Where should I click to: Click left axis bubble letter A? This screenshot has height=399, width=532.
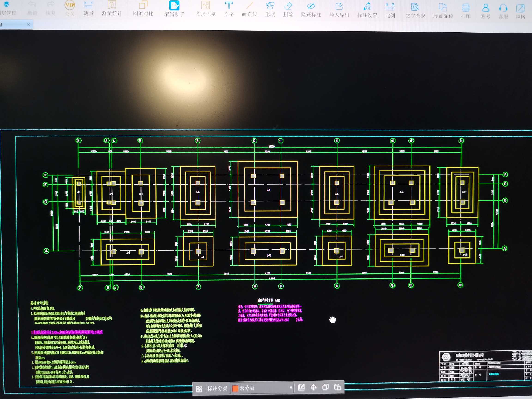tap(46, 251)
